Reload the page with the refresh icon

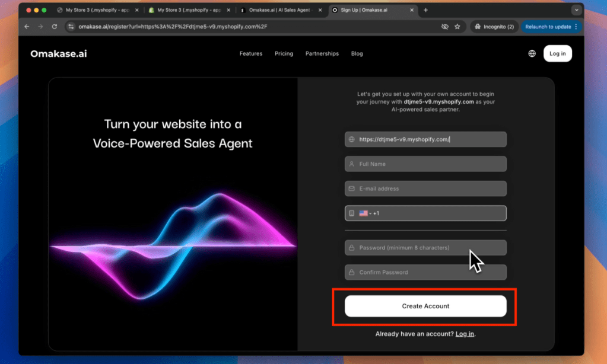coord(55,27)
